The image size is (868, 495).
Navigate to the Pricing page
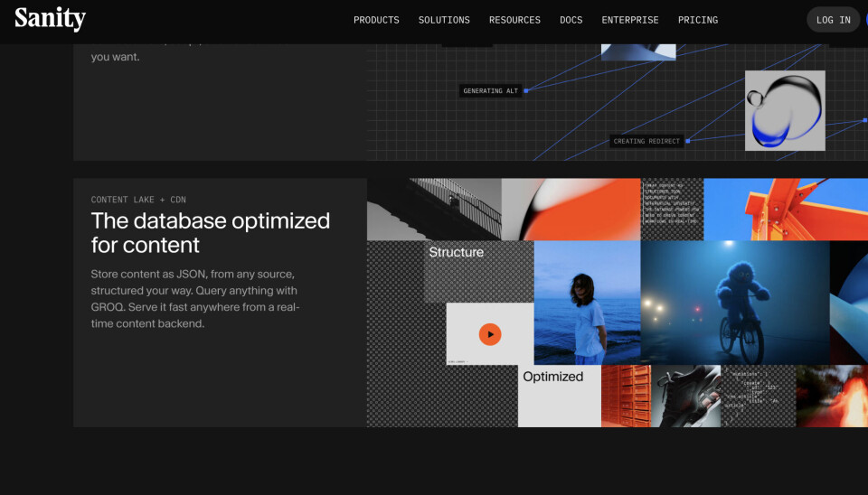pyautogui.click(x=698, y=20)
